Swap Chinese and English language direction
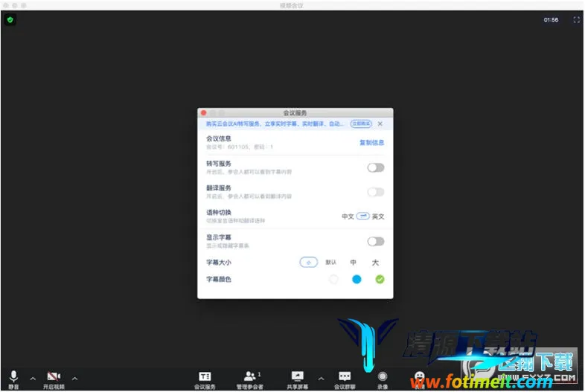 [362, 216]
